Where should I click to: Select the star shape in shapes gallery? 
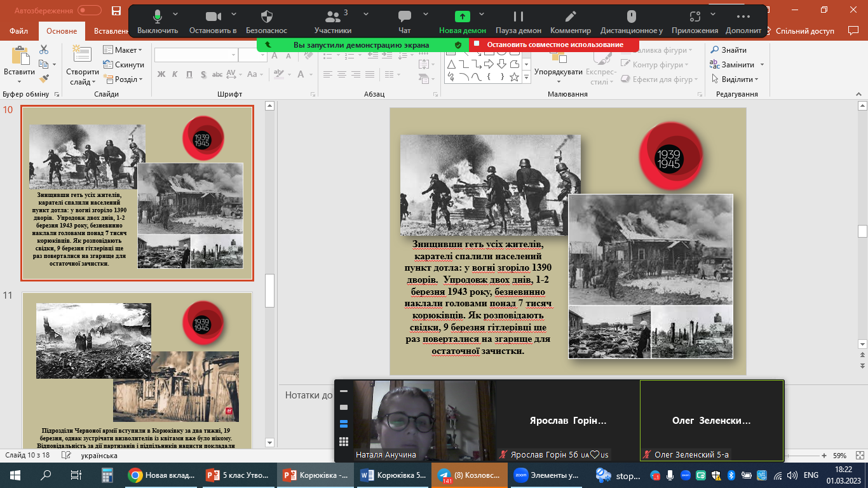[x=515, y=77]
